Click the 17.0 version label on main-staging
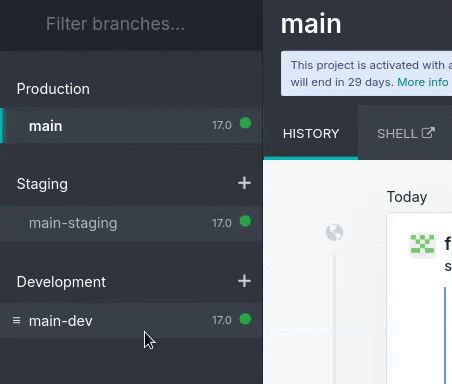Screen dimensions: 452x384 222,223
